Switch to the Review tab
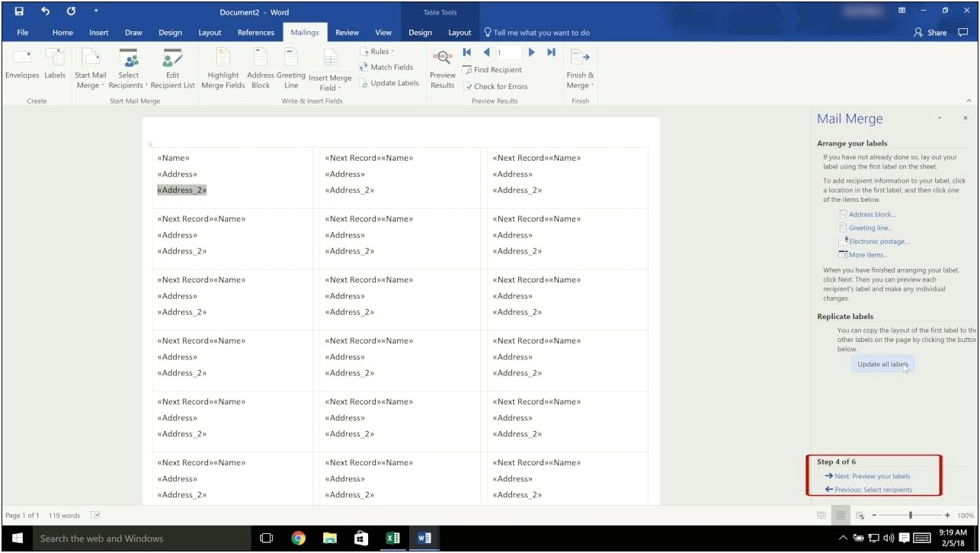This screenshot has height=553, width=980. (347, 33)
